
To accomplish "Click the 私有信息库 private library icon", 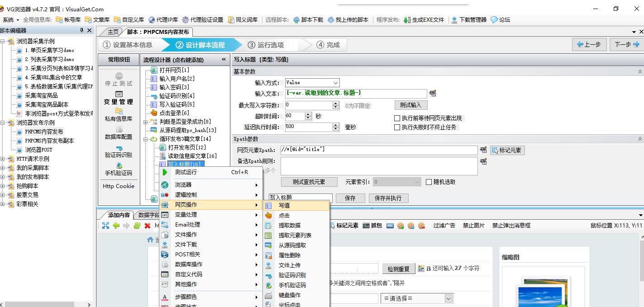I will click(119, 111).
